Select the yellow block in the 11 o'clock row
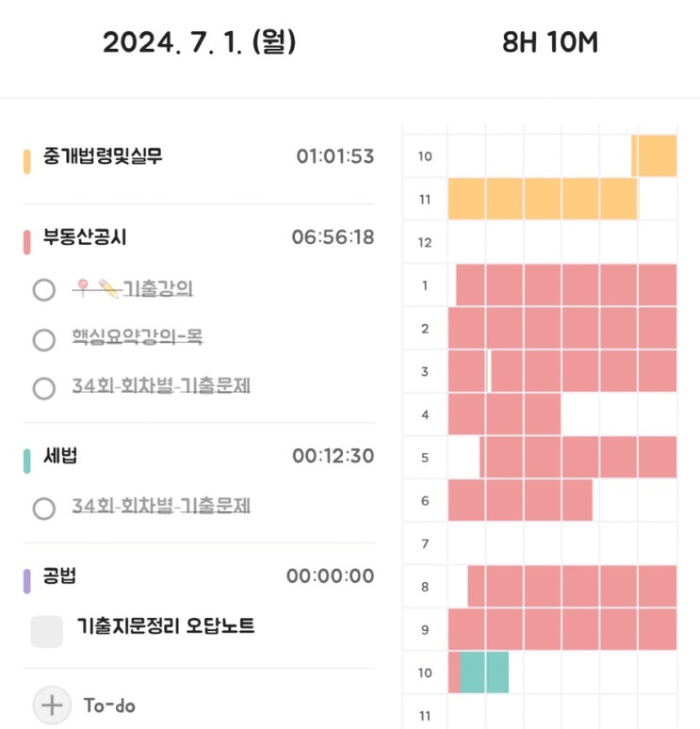This screenshot has height=729, width=700. click(x=543, y=199)
